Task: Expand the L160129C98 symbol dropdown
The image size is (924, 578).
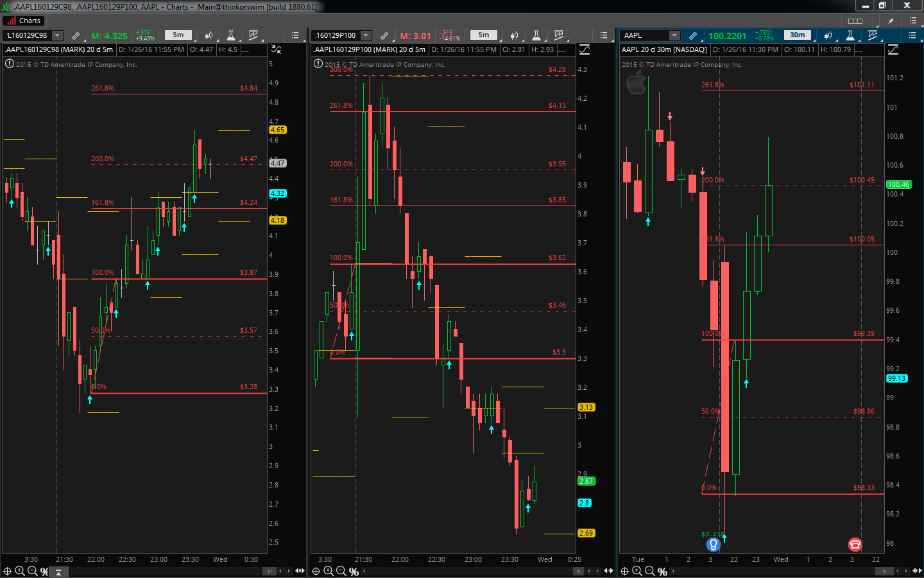Action: tap(57, 35)
